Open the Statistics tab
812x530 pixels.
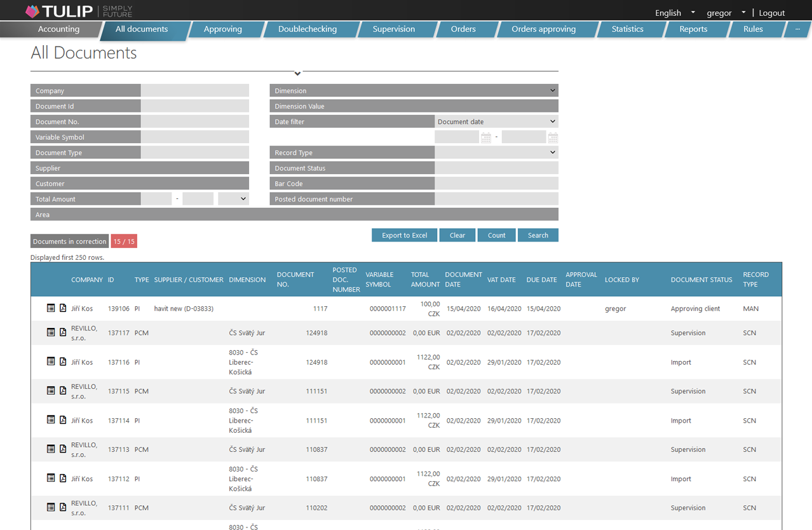pyautogui.click(x=627, y=29)
